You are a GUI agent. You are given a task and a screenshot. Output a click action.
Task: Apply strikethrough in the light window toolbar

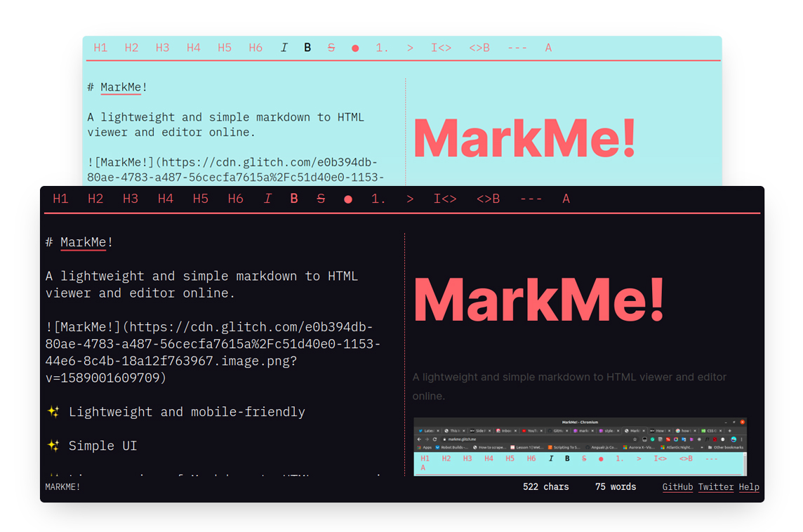coord(331,48)
